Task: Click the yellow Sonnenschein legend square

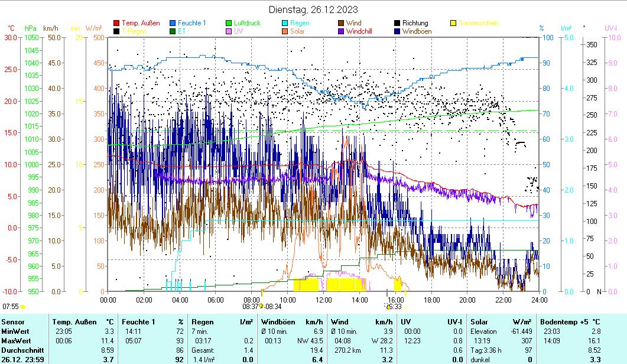Action: point(453,23)
